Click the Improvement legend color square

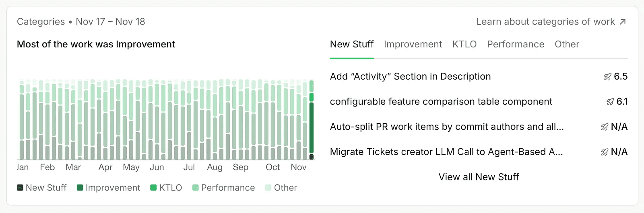[x=80, y=188]
